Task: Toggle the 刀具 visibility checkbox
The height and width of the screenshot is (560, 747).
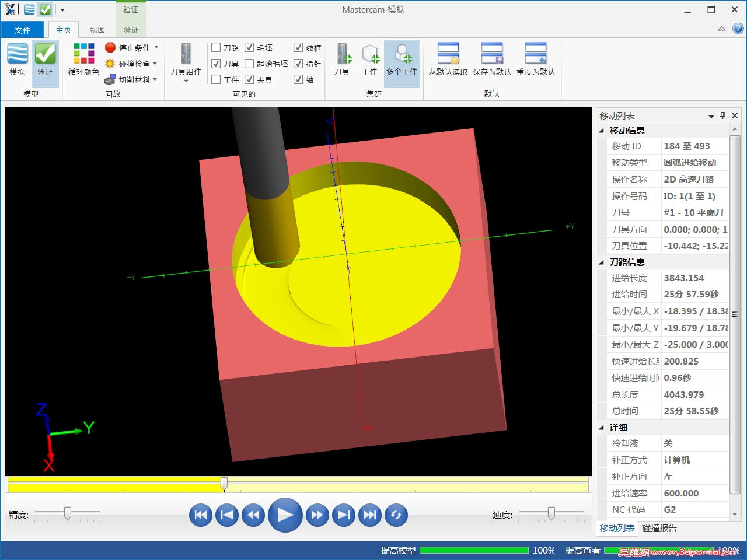Action: [216, 63]
